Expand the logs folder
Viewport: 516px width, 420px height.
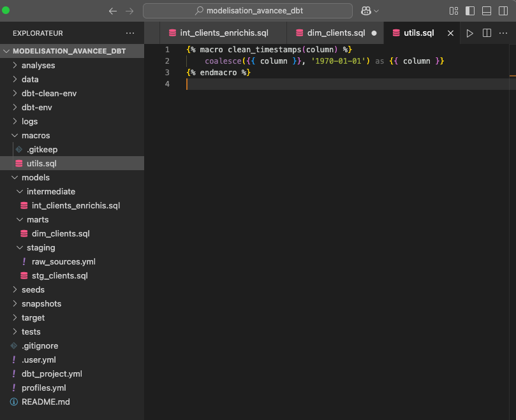tap(72, 121)
